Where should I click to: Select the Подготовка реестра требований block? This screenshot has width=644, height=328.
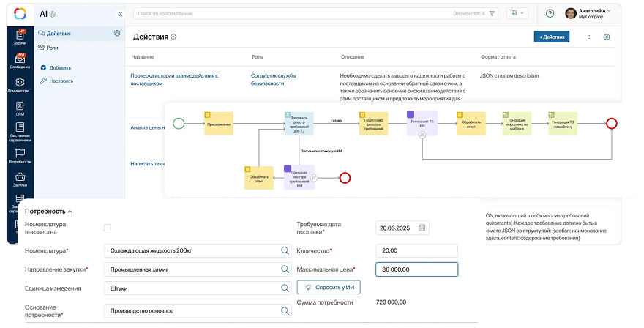(x=373, y=123)
